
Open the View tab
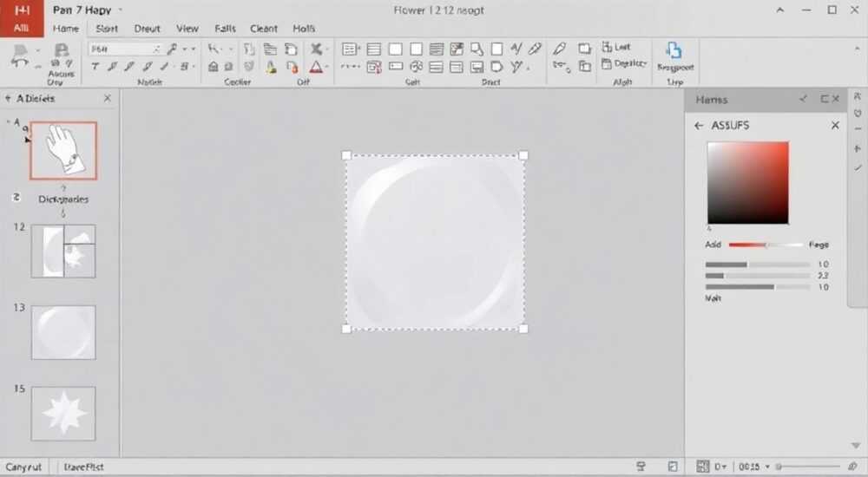(187, 29)
